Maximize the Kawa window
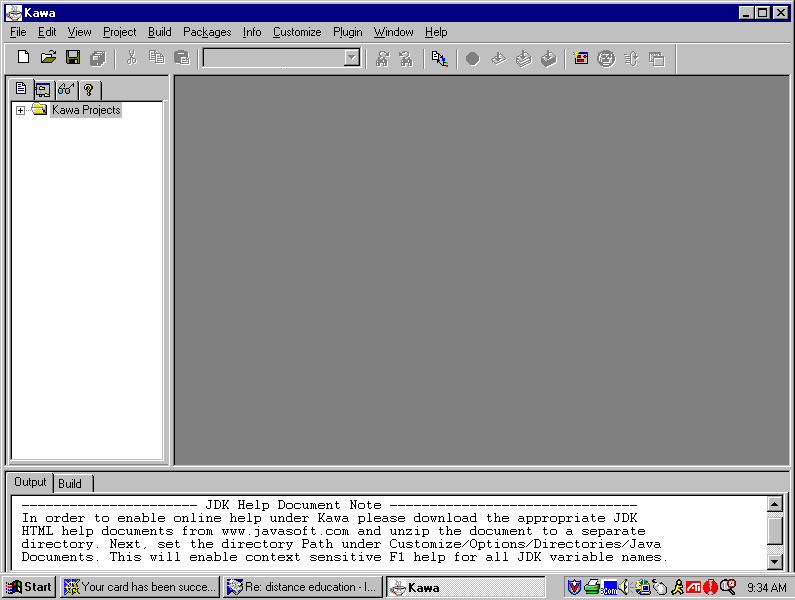 click(x=762, y=13)
